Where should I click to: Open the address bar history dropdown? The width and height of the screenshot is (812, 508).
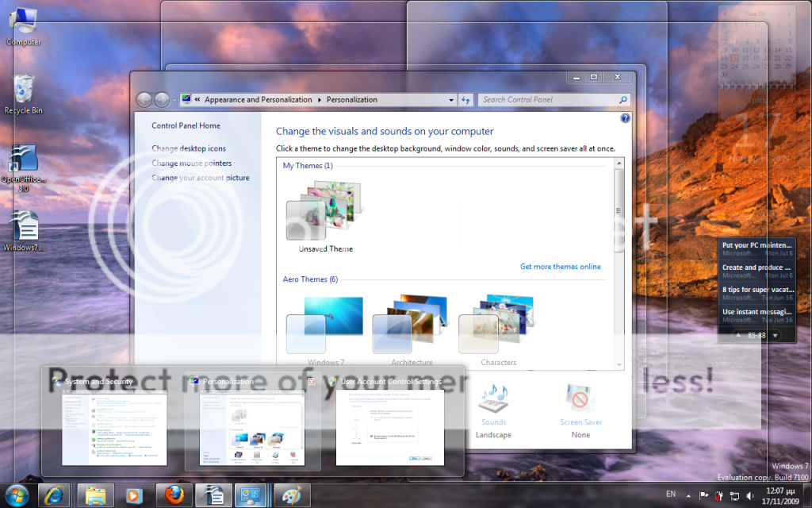pyautogui.click(x=451, y=100)
